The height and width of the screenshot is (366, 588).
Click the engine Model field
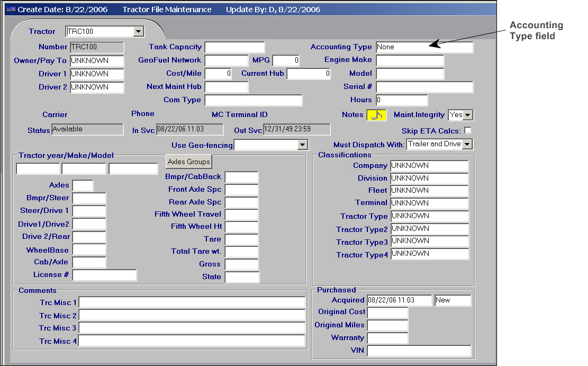coord(410,74)
